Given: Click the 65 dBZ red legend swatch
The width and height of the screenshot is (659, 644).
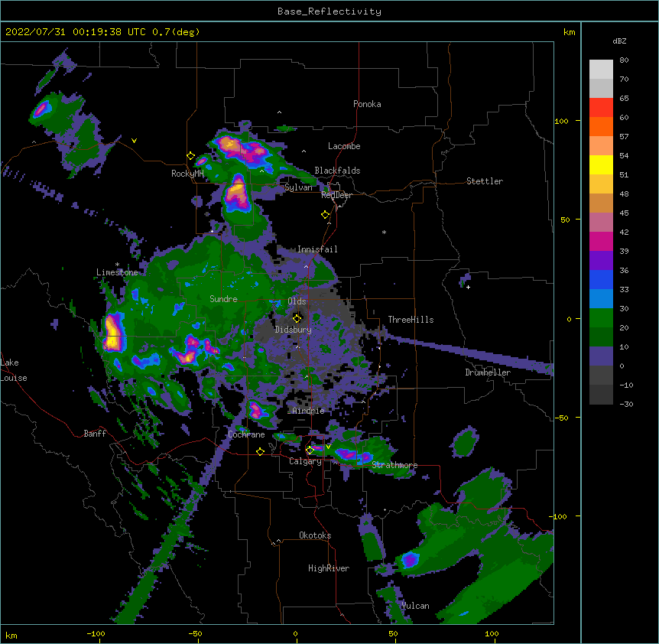Looking at the screenshot, I should [x=601, y=108].
